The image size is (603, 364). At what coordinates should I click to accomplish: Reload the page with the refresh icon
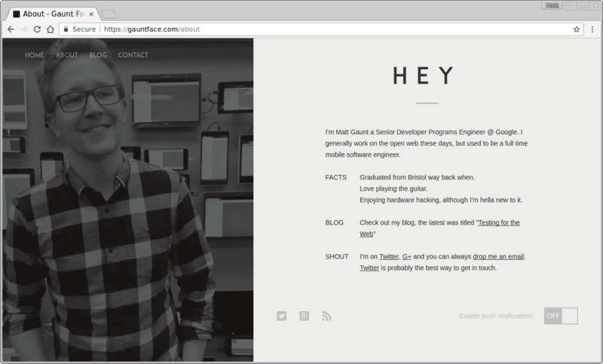click(x=37, y=29)
